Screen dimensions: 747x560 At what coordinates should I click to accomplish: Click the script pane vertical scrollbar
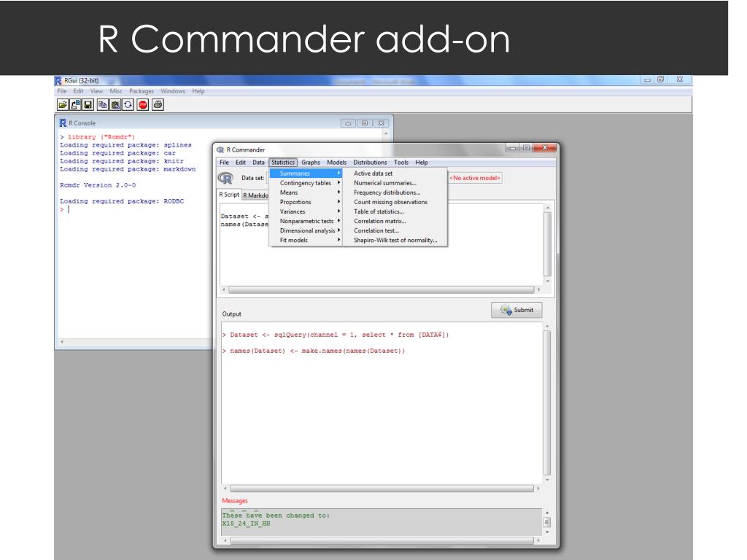(547, 244)
